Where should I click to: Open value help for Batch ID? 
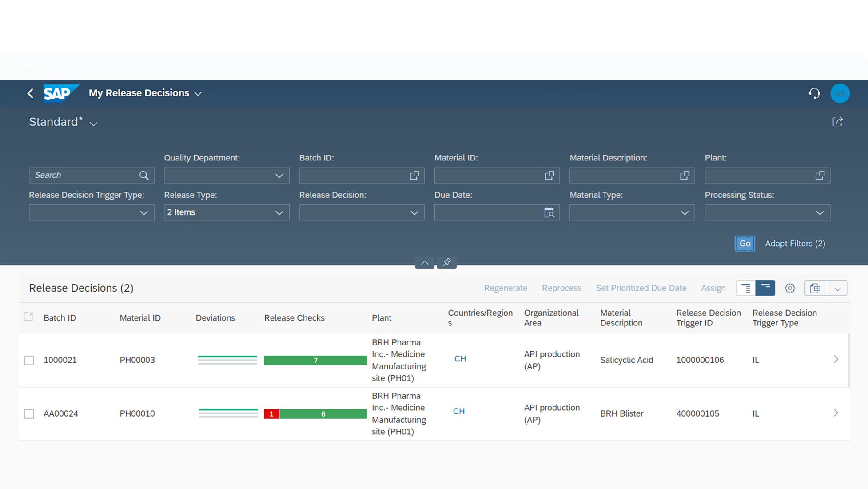[414, 176]
